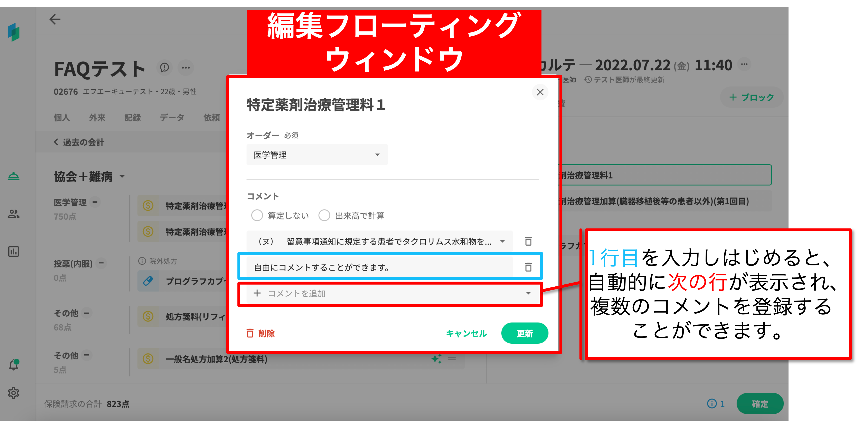Open the notifications bell icon
This screenshot has width=868, height=422.
(13, 365)
